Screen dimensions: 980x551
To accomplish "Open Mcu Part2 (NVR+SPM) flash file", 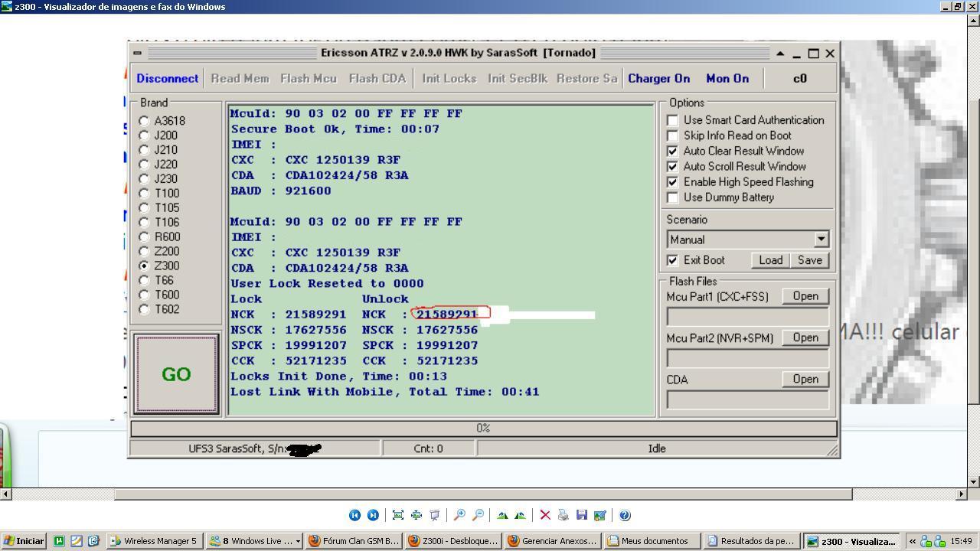I will point(805,337).
